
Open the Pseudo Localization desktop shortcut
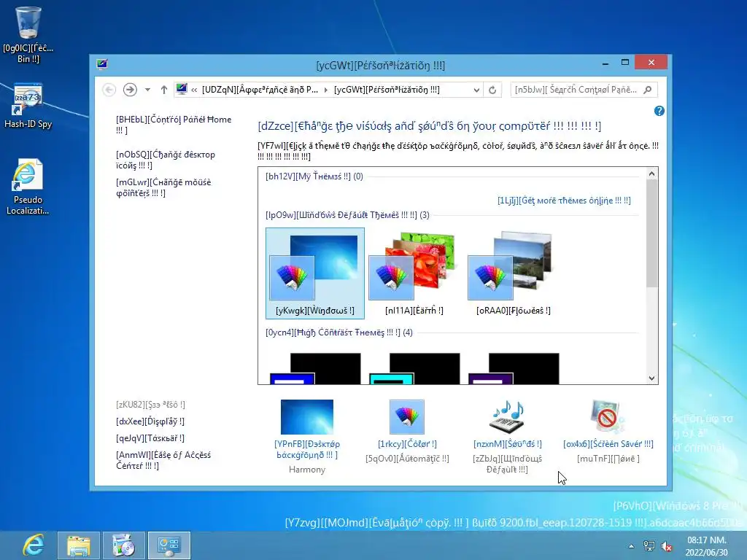coord(28,187)
